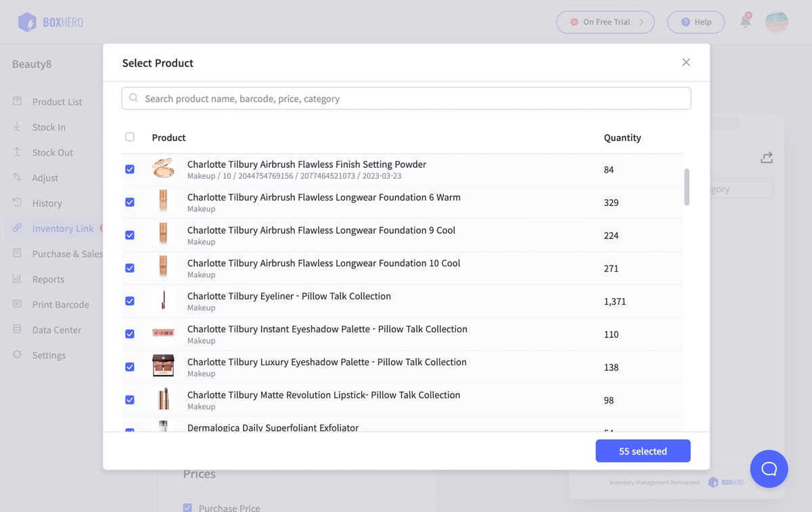This screenshot has width=812, height=512.
Task: Confirm with 55 selected button
Action: click(x=643, y=451)
